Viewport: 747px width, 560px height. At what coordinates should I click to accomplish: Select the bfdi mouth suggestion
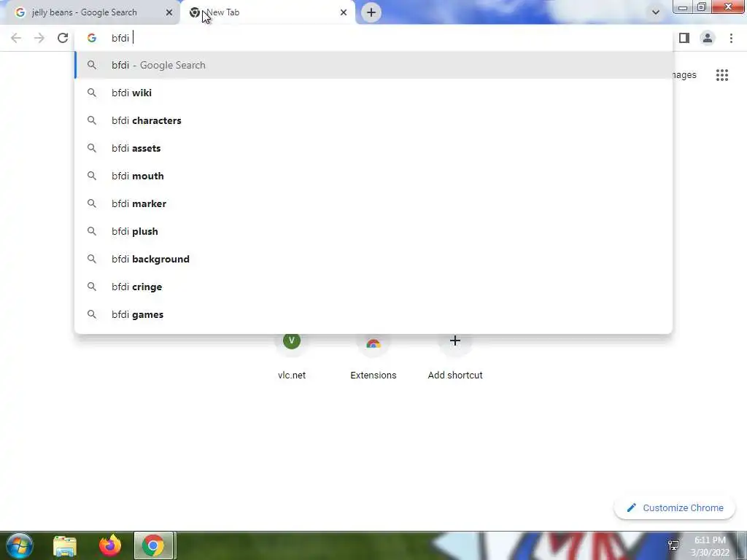coord(374,176)
